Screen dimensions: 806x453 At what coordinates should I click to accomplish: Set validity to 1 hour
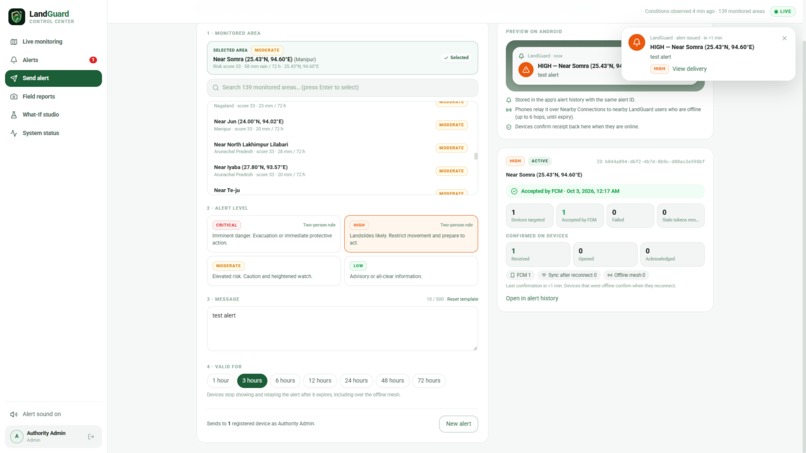click(221, 380)
